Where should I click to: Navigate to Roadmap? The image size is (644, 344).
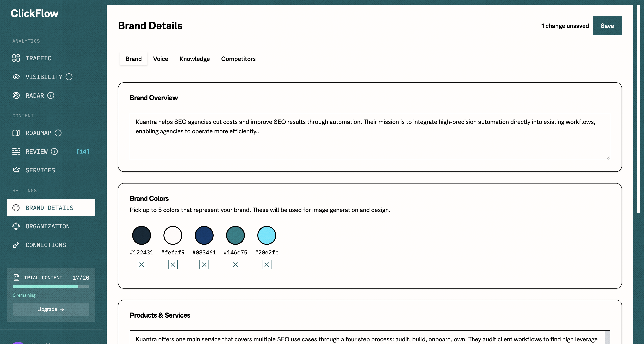coord(51,133)
